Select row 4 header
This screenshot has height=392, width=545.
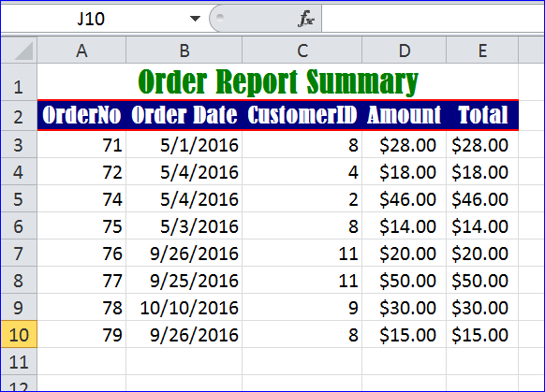point(19,172)
